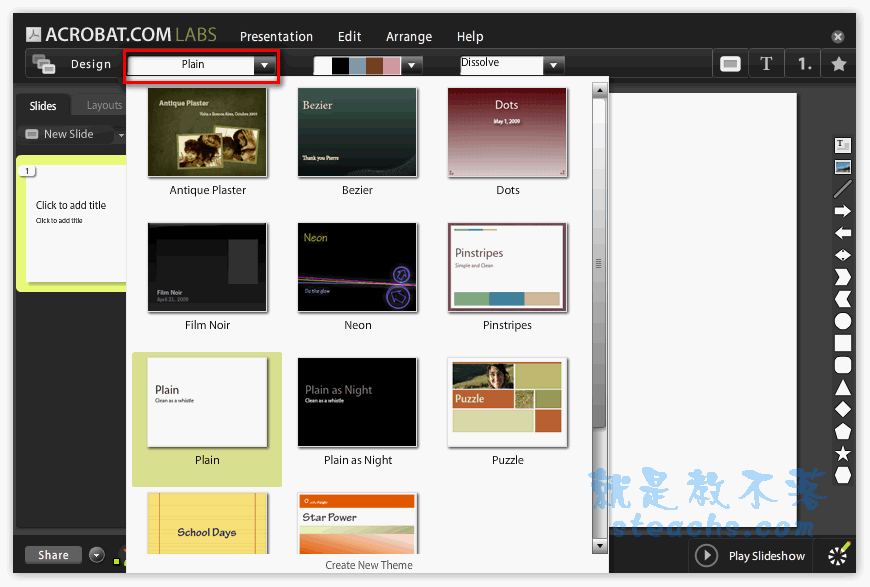Expand the Dissolve transition dropdown
The width and height of the screenshot is (870, 587).
[555, 66]
